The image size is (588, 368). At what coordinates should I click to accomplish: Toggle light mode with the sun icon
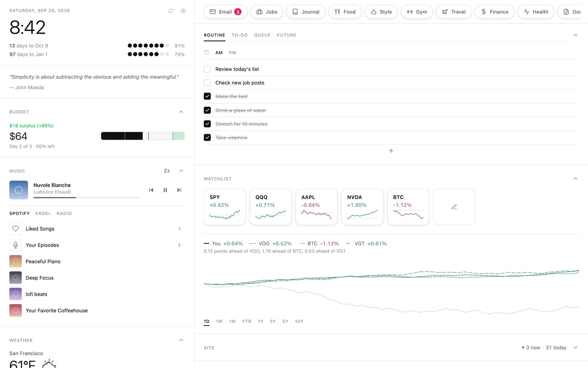click(x=183, y=11)
